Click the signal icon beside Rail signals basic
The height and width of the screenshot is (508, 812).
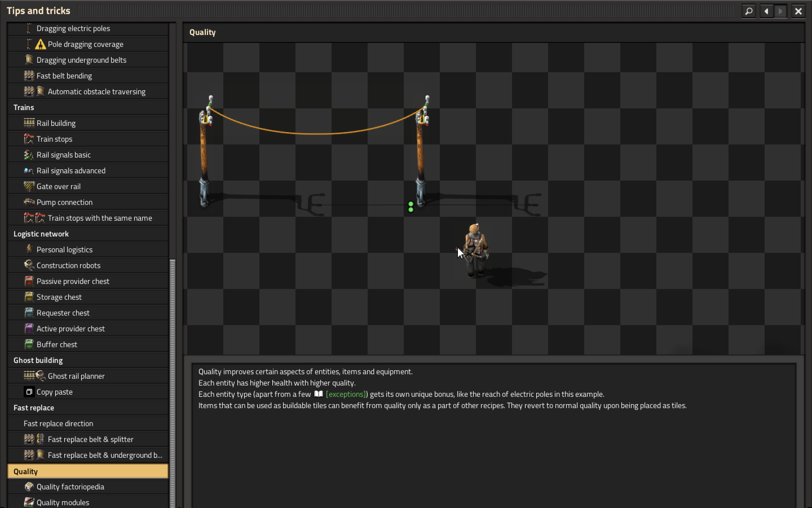point(29,155)
